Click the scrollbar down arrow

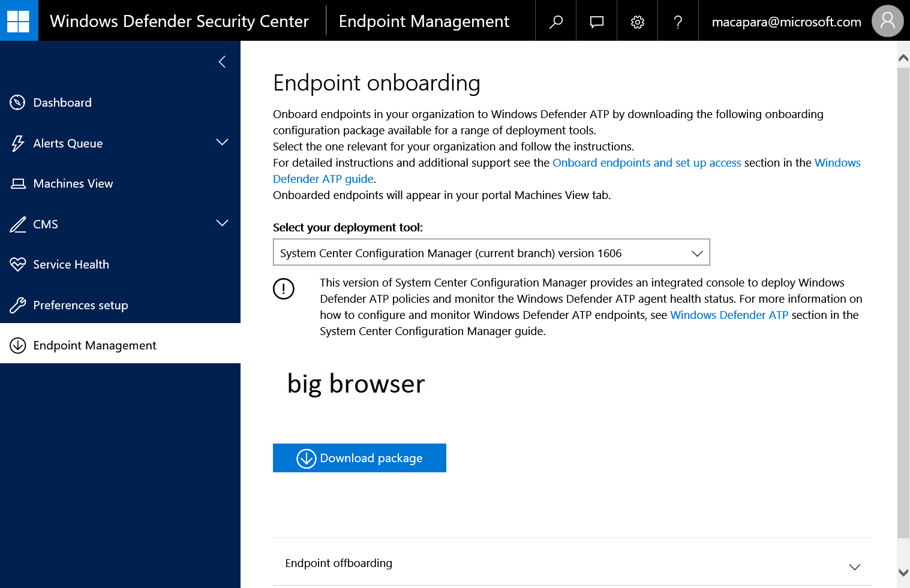pos(903,572)
